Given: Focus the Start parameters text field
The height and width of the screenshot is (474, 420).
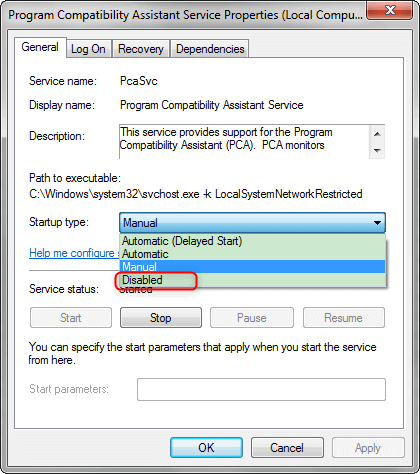Looking at the screenshot, I should pos(261,389).
